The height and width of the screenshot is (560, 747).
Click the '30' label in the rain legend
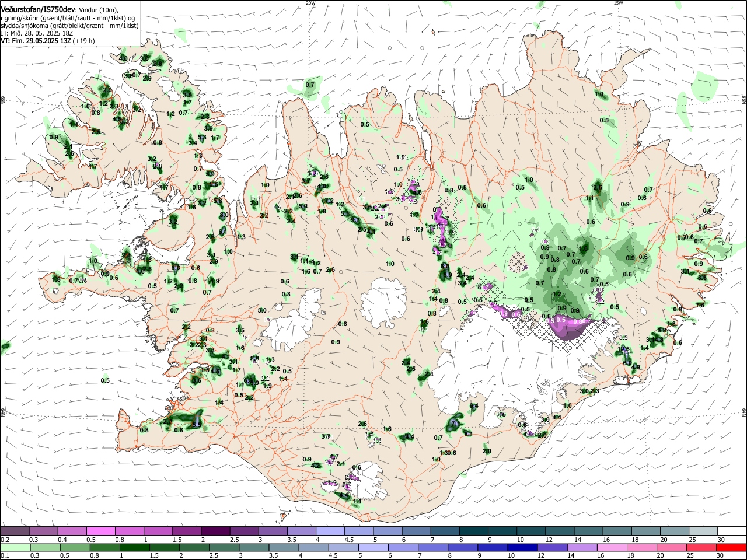(721, 556)
